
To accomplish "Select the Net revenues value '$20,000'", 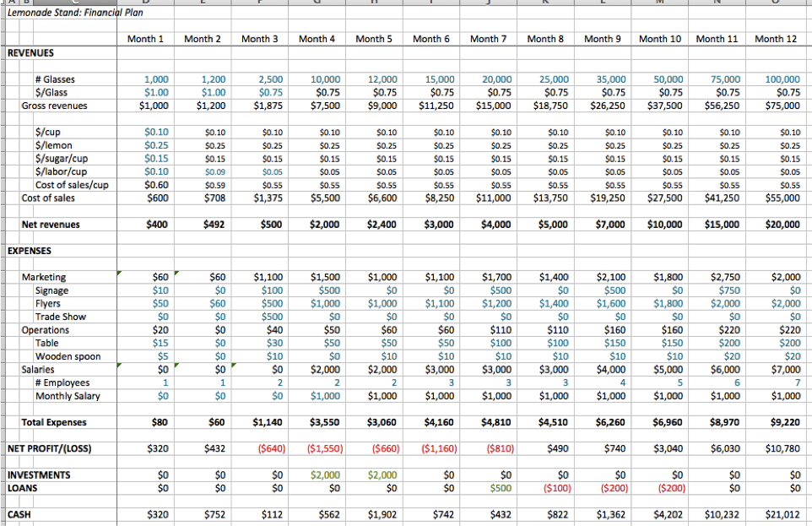I will coord(782,225).
